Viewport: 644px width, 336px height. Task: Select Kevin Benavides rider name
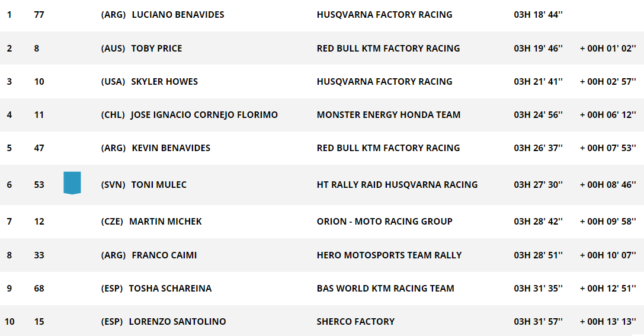point(171,148)
